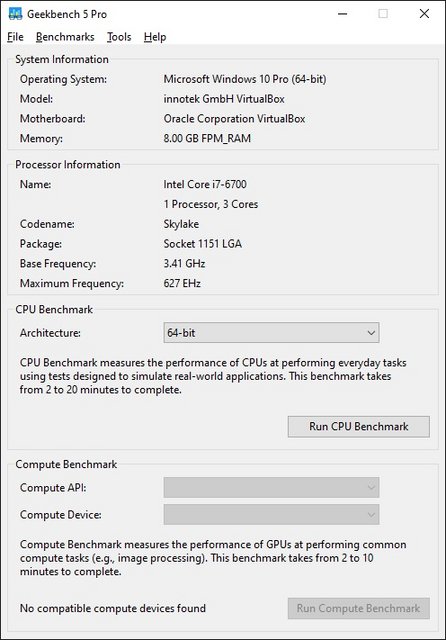Click the Memory 8.00 GB FPM_RAM value
Image resolution: width=446 pixels, height=640 pixels.
207,138
